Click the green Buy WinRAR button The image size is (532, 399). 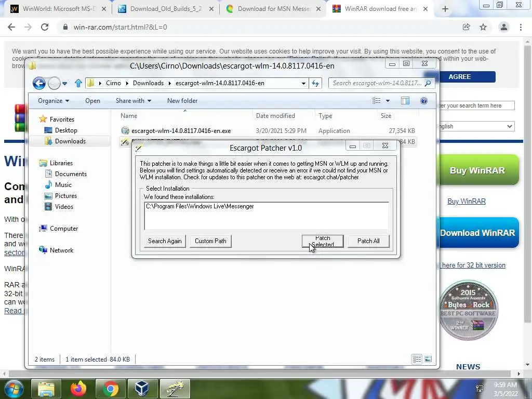pyautogui.click(x=477, y=170)
